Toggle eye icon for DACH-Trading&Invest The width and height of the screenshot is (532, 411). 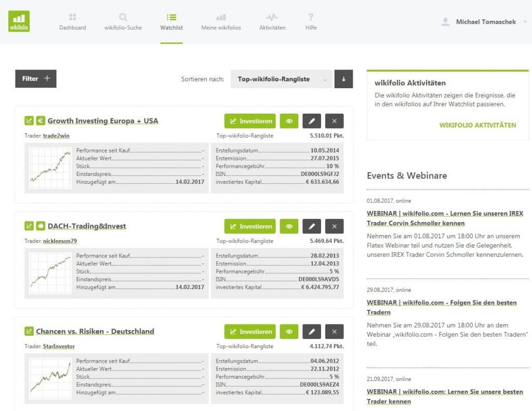pos(289,226)
